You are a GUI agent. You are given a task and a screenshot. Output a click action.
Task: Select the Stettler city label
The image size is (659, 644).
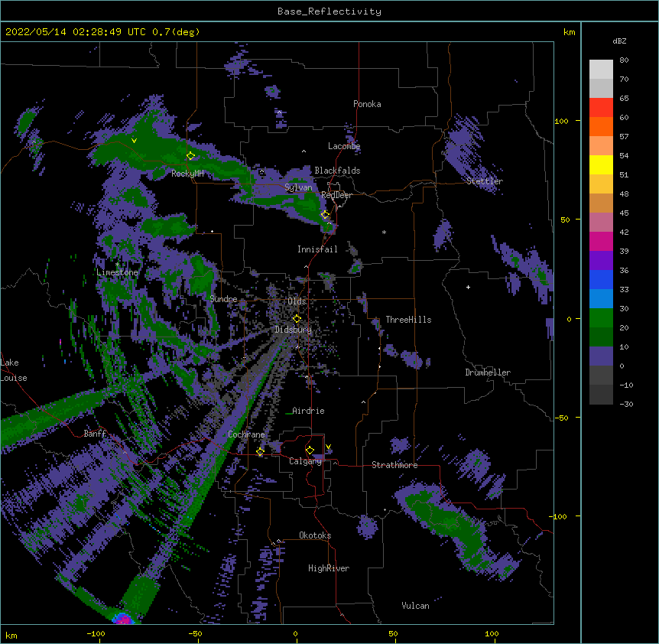(x=485, y=181)
